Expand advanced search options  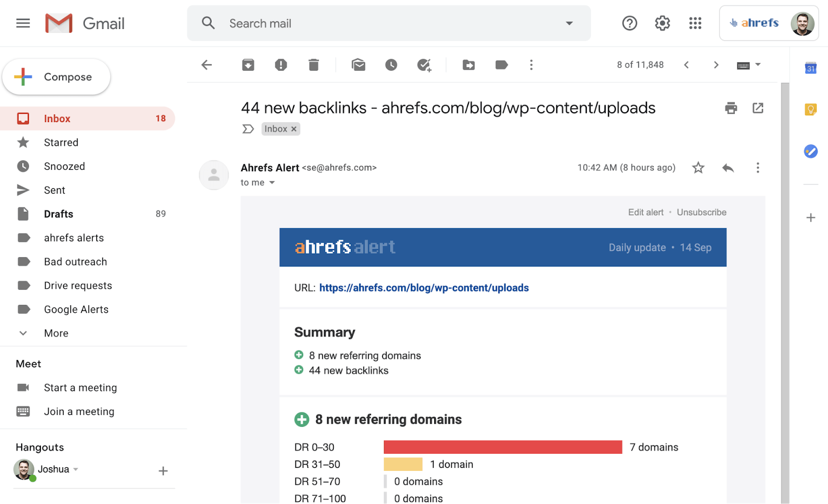tap(569, 23)
